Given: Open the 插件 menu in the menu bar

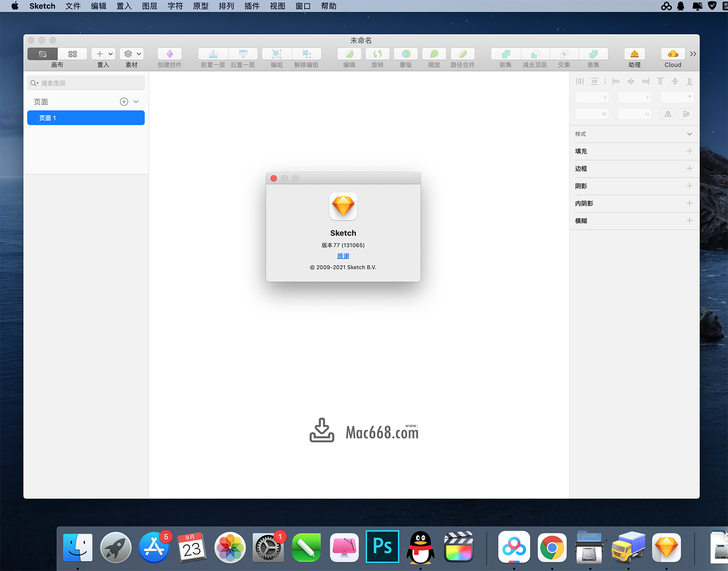Looking at the screenshot, I should click(252, 6).
